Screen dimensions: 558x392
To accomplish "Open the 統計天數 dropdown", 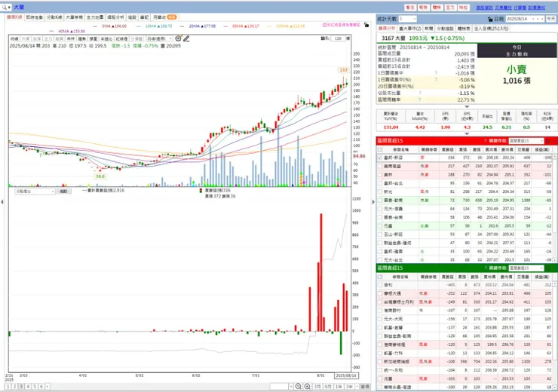I will (x=407, y=19).
